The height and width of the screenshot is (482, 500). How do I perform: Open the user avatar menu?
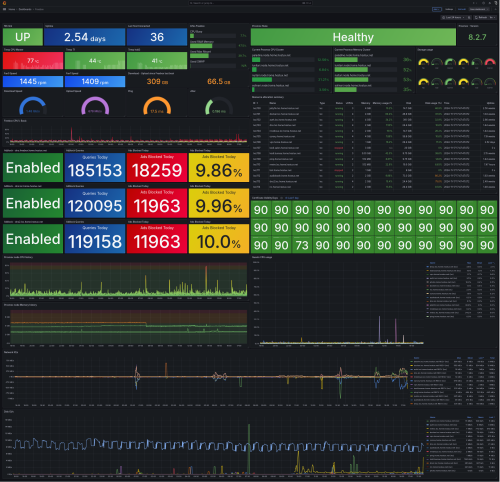click(x=495, y=3)
